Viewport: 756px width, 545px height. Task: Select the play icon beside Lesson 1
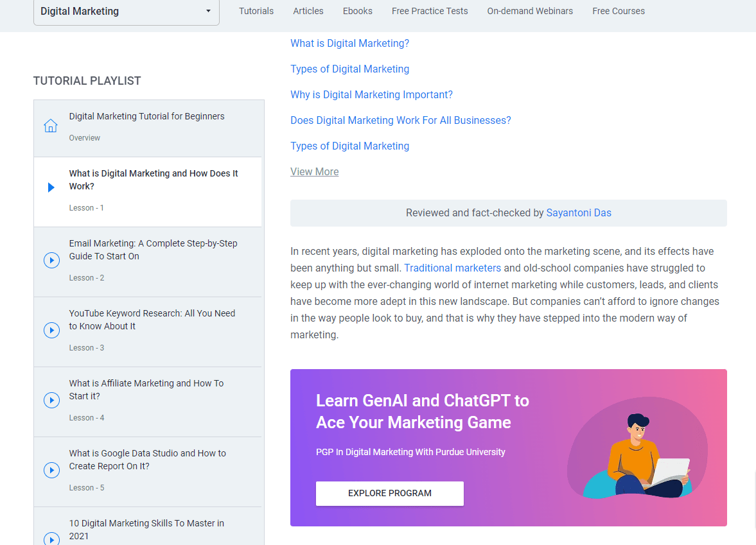click(51, 187)
